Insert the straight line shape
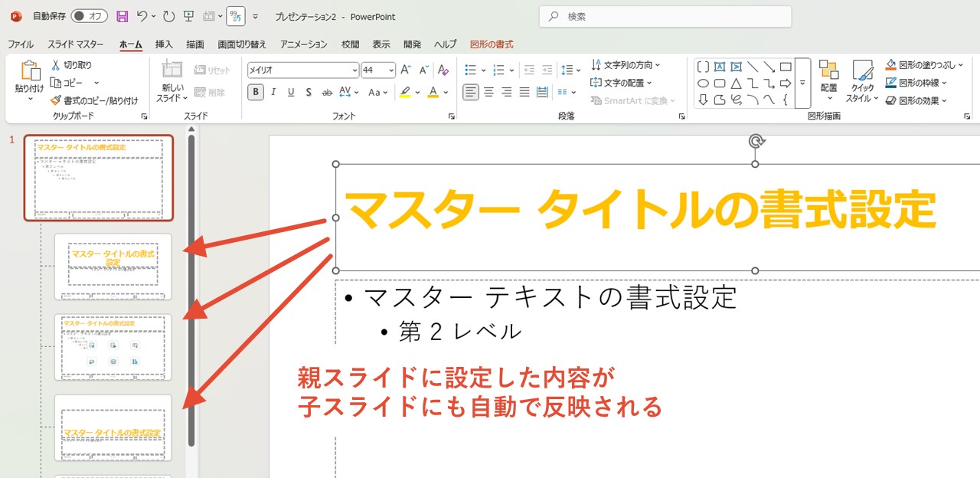This screenshot has height=478, width=980. coord(753,67)
